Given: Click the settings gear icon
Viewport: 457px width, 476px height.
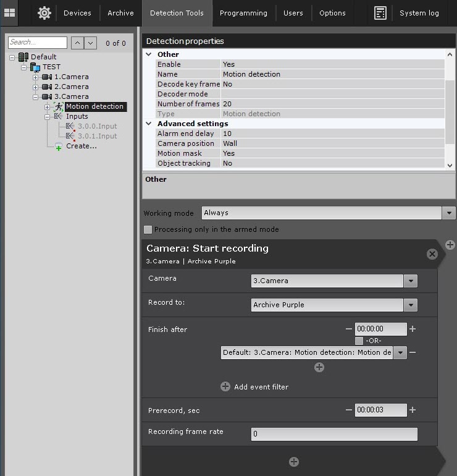Looking at the screenshot, I should click(44, 12).
